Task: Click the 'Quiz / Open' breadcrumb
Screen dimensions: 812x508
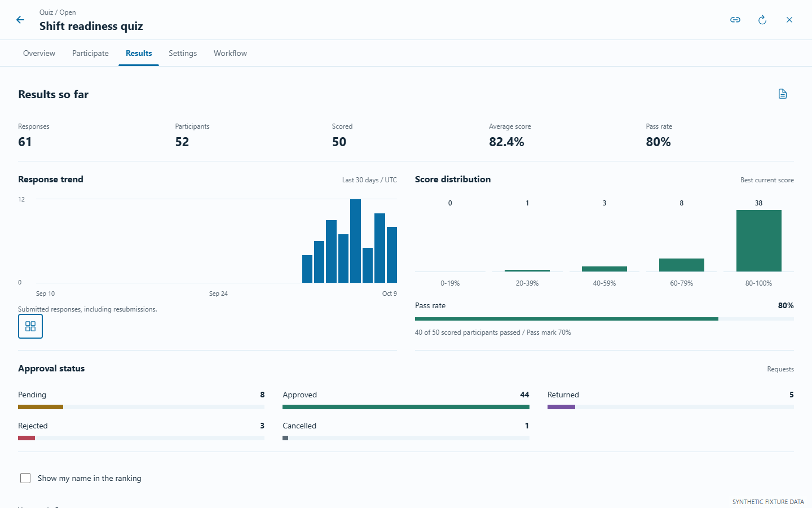Action: click(58, 12)
